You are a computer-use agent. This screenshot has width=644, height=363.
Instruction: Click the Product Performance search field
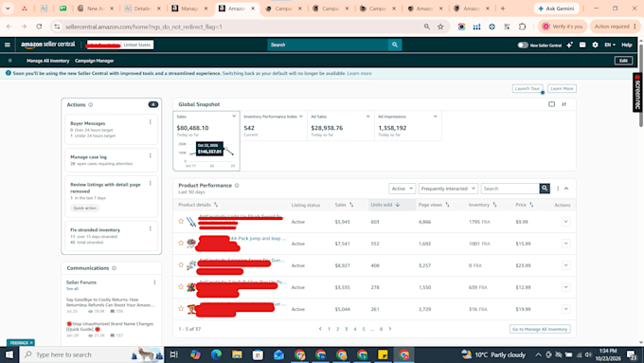tap(510, 189)
